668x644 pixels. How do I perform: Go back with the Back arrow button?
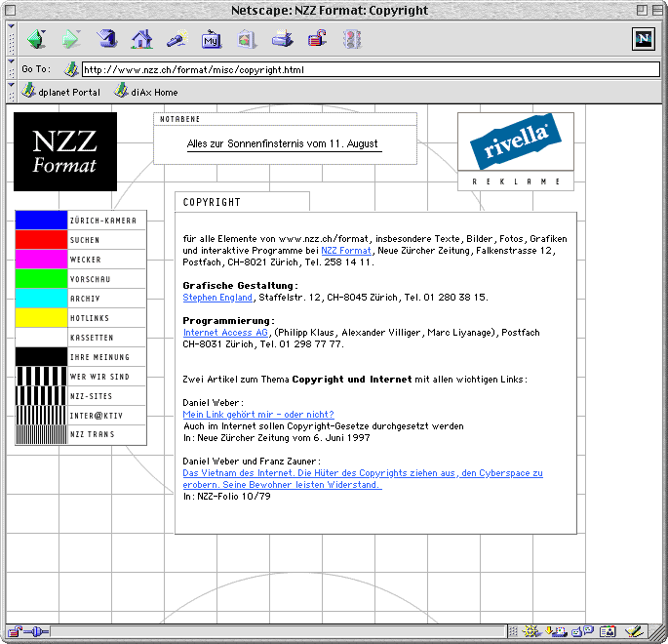(37, 39)
